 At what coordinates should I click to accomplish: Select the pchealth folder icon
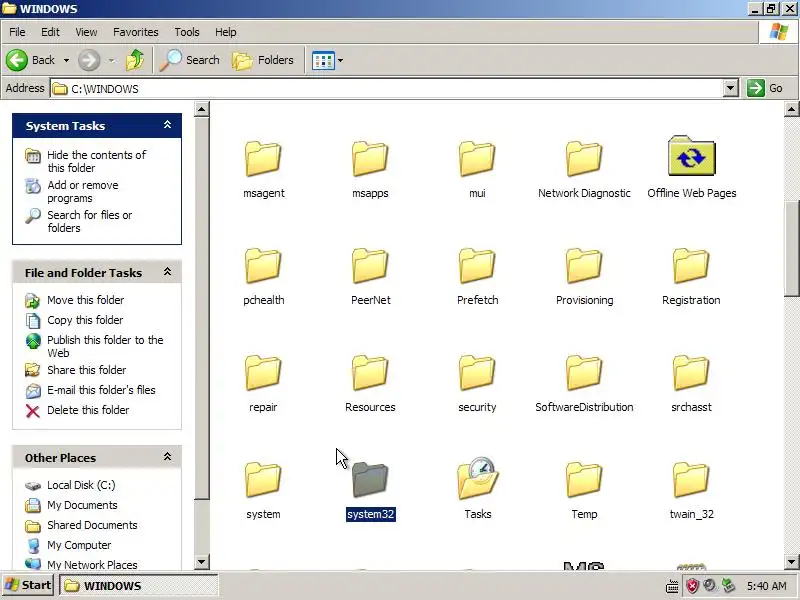click(x=263, y=266)
